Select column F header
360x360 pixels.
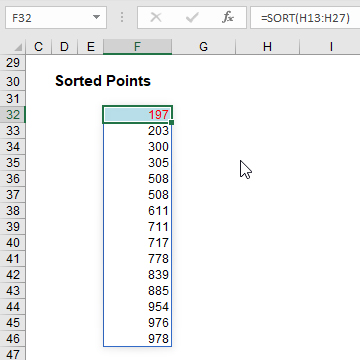coord(137,47)
